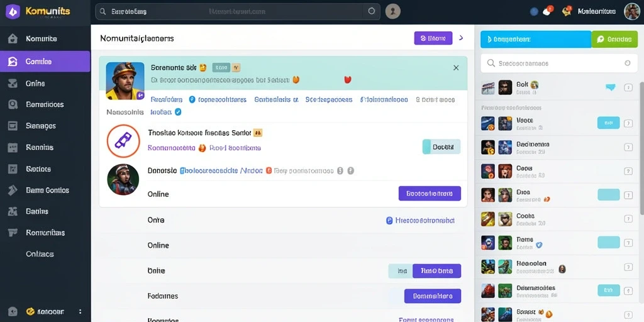Open the Onine sidebar item
The height and width of the screenshot is (322, 644).
pos(45,84)
